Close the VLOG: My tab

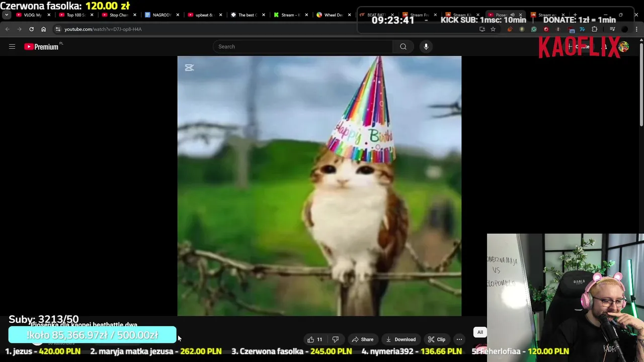click(49, 15)
